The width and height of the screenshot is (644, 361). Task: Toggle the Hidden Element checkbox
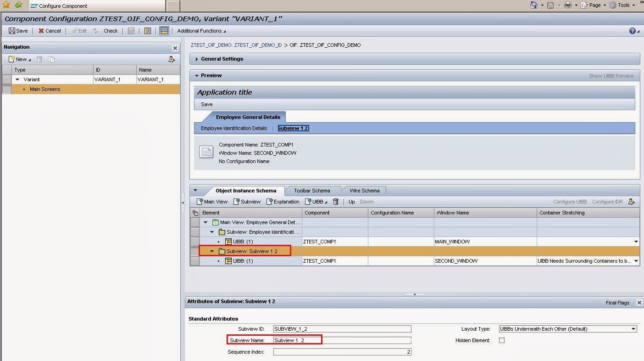click(501, 340)
